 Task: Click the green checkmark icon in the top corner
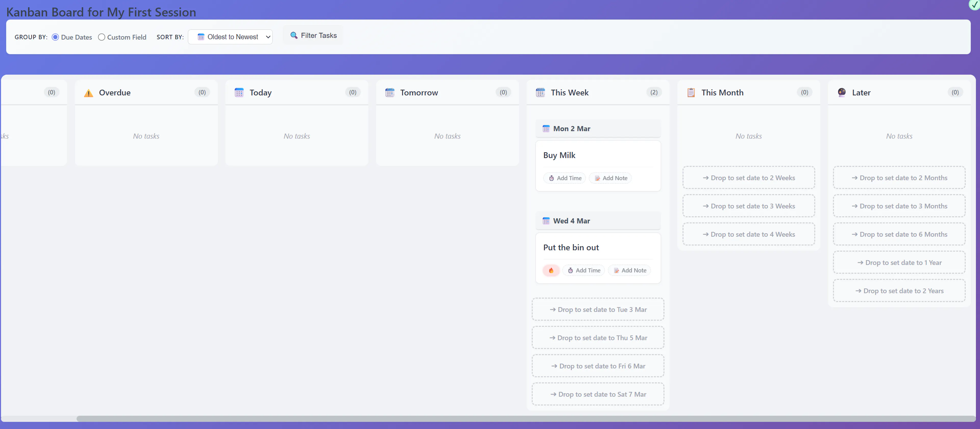(974, 5)
